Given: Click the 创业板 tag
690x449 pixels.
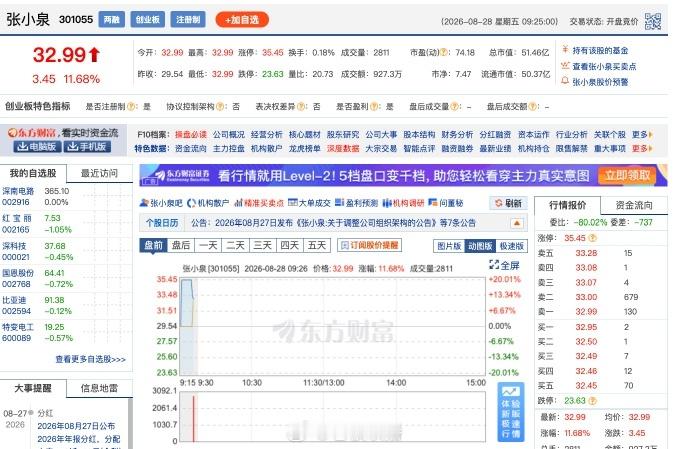Looking at the screenshot, I should pos(147,20).
